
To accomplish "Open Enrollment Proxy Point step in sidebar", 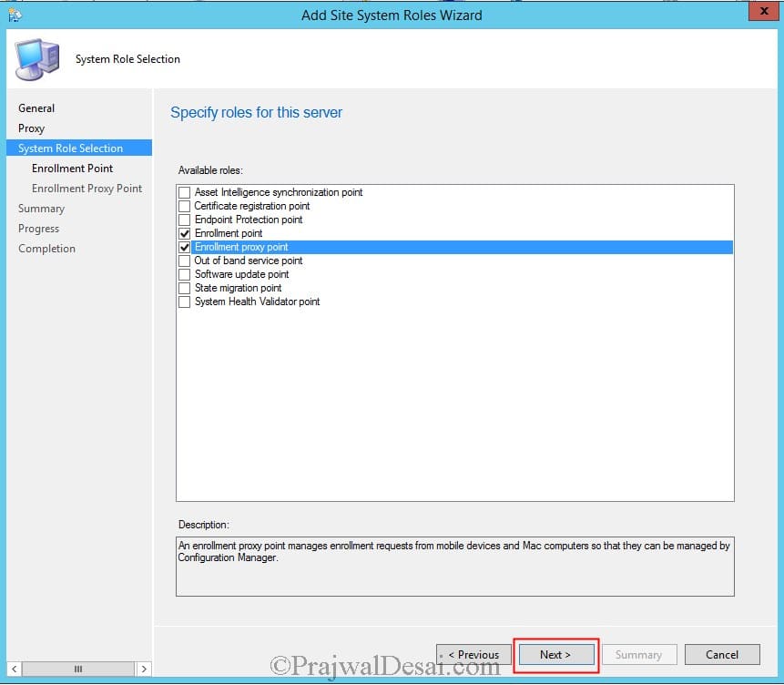I will (87, 189).
